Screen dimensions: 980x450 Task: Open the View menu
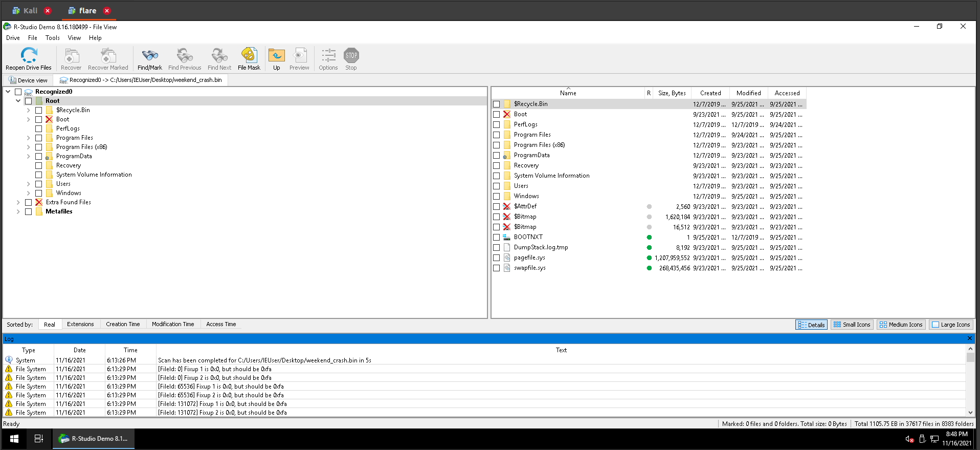coord(74,38)
